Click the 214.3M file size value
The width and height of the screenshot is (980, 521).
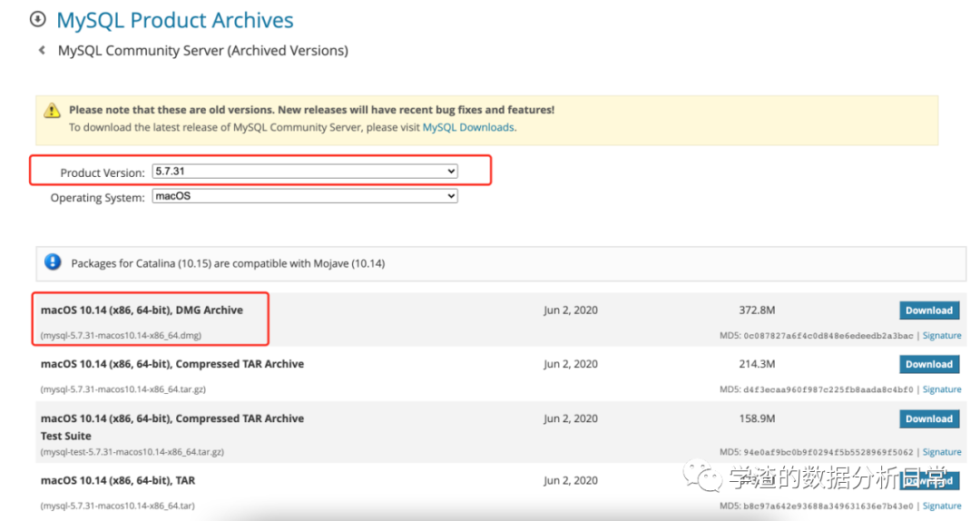pyautogui.click(x=757, y=364)
